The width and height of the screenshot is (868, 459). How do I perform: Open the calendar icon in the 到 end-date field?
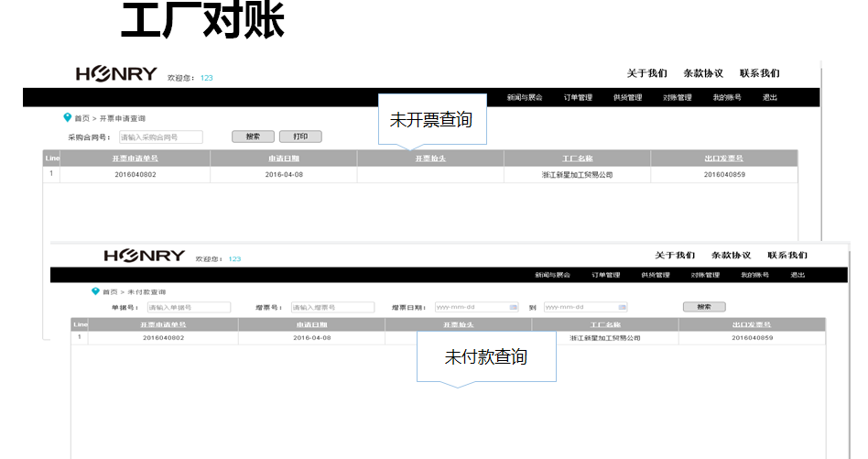point(623,307)
